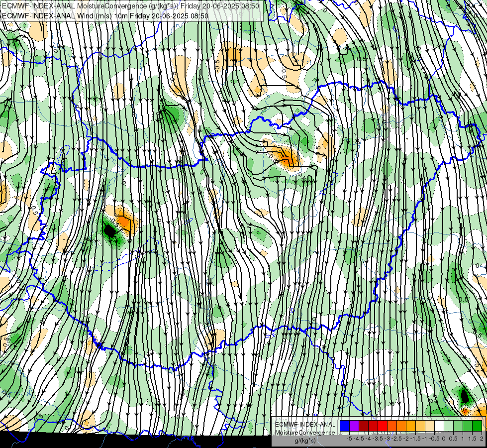This screenshot has height=448, width=487.
Task: Click the legend scale value -4.5
Action: (359, 439)
